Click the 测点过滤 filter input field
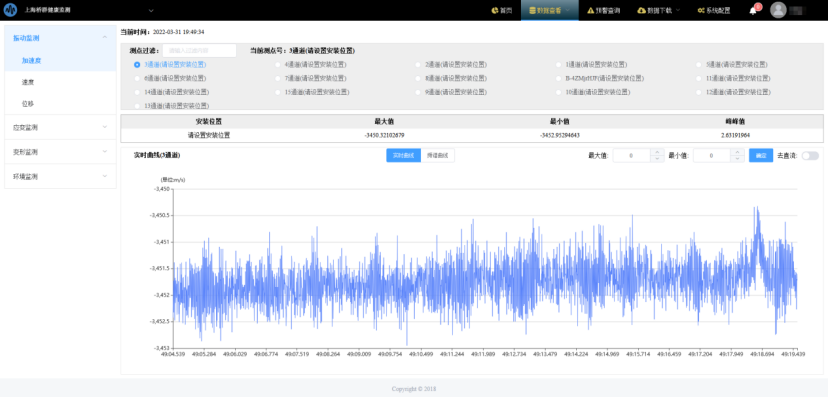The width and height of the screenshot is (829, 399). [x=199, y=51]
